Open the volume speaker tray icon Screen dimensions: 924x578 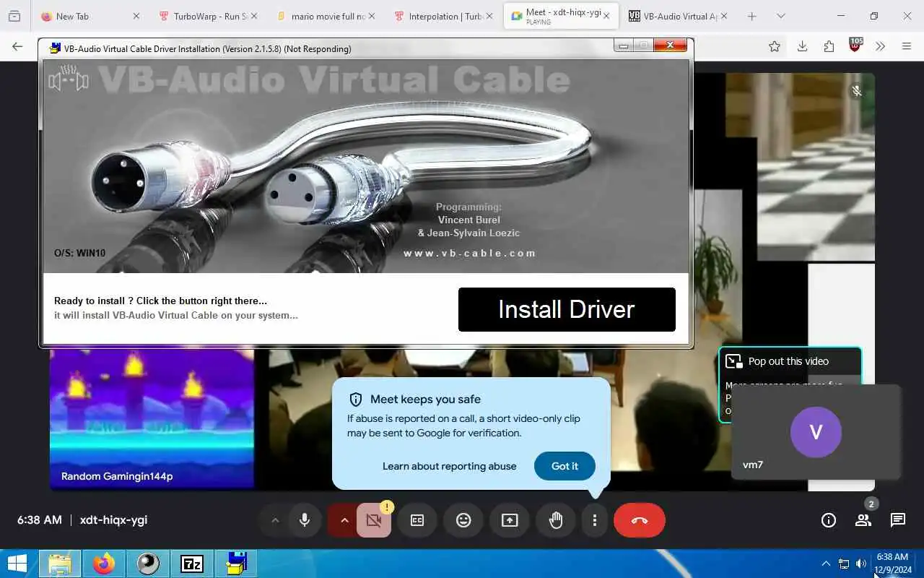point(860,564)
